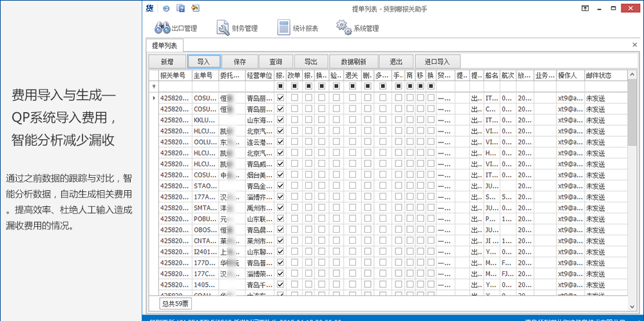Select the 'KKLU...' main bill cell
The width and height of the screenshot is (644, 321).
tap(205, 120)
